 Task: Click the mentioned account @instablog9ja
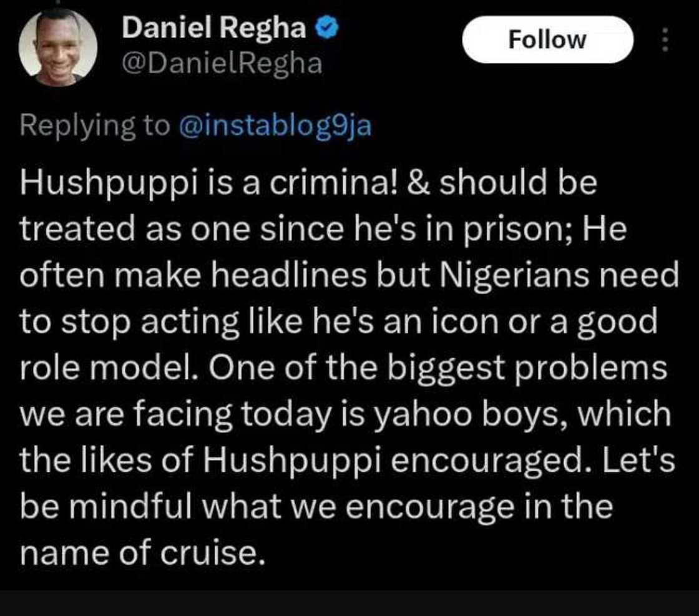pyautogui.click(x=275, y=126)
